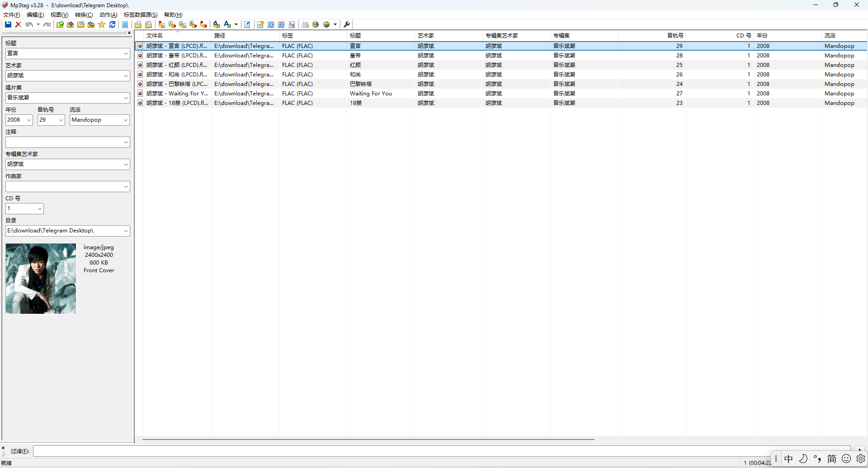Click the first printer-style playlist icon
This screenshot has width=868, height=468.
(138, 24)
